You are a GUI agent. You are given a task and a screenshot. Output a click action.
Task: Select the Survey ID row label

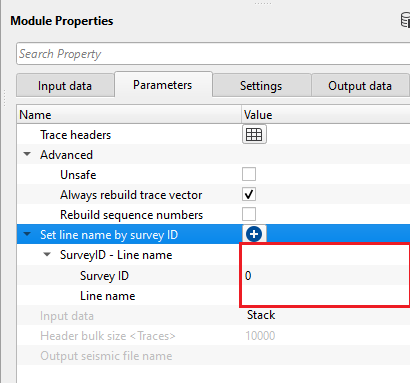(x=104, y=276)
